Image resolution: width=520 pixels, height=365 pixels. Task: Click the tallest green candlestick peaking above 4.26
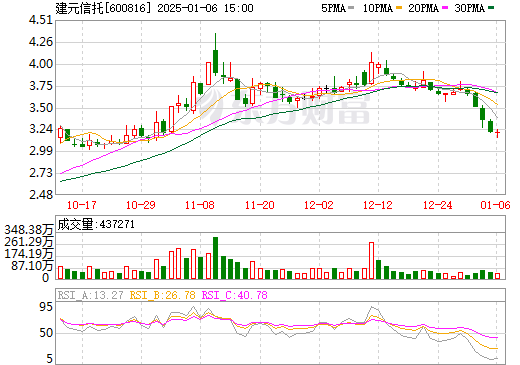point(215,60)
